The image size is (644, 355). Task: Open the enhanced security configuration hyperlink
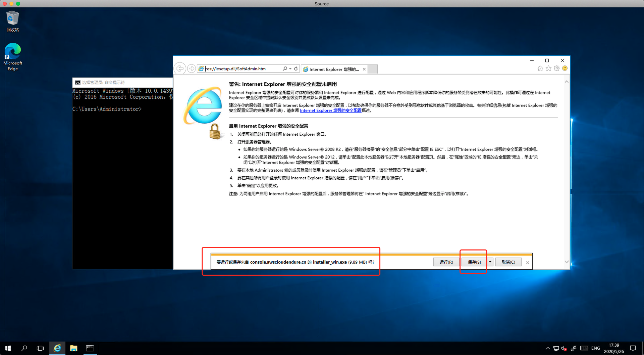330,110
